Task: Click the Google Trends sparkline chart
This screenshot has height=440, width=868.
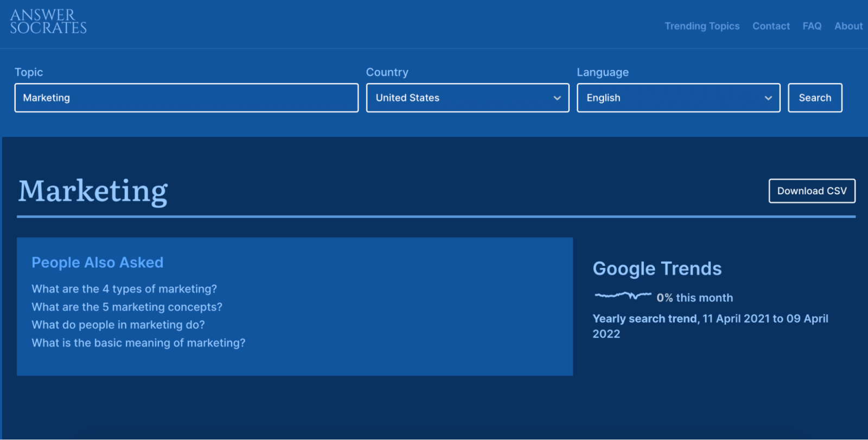Action: point(623,296)
